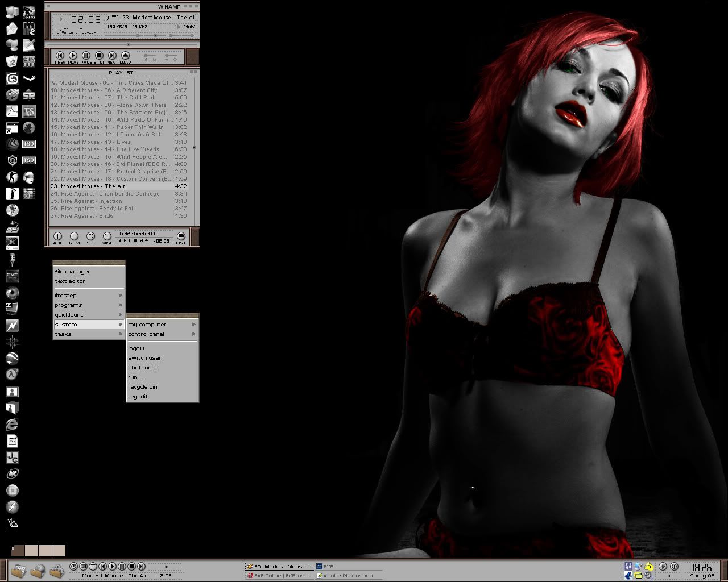This screenshot has height=582, width=728.
Task: Open EVE Online | EVE Insi... taskbar item
Action: pyautogui.click(x=279, y=576)
